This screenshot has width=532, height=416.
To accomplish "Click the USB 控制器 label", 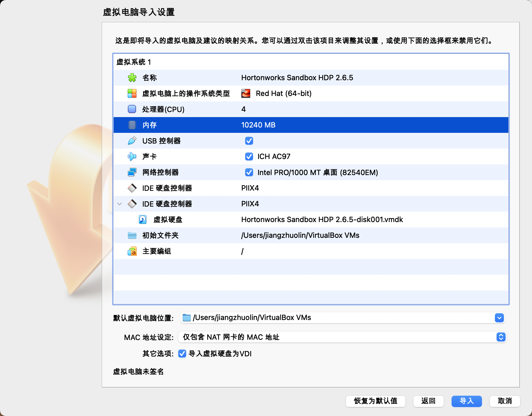I will click(x=161, y=141).
